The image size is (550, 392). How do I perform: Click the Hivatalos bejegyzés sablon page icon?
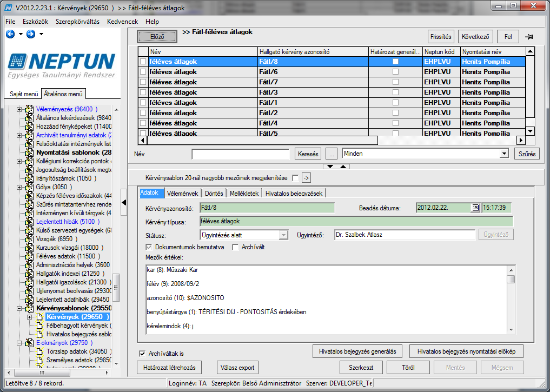(x=39, y=334)
